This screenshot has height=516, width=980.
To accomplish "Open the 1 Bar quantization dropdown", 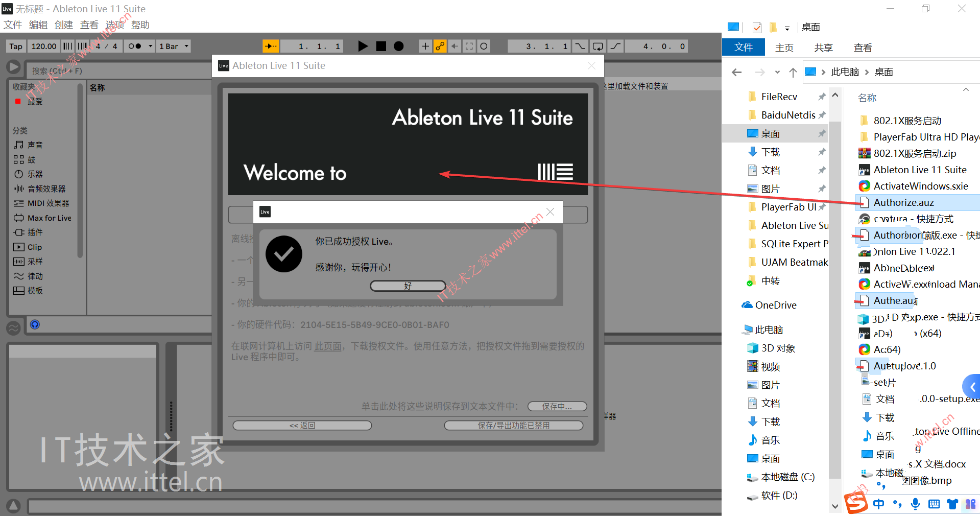I will point(174,46).
